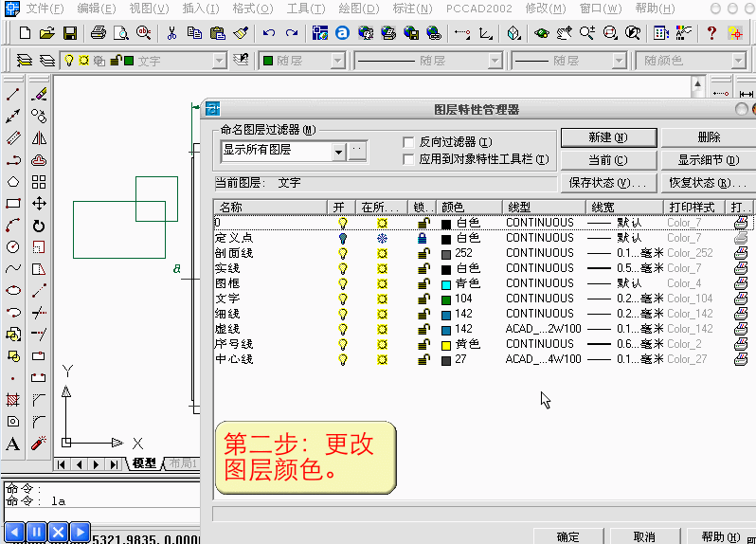The image size is (756, 544).
Task: Click the Paste clipboard icon
Action: click(x=218, y=33)
